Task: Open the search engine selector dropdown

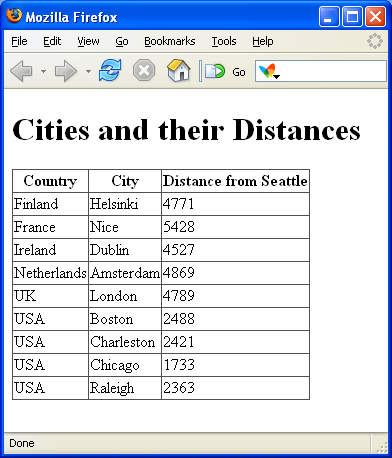Action: click(269, 71)
